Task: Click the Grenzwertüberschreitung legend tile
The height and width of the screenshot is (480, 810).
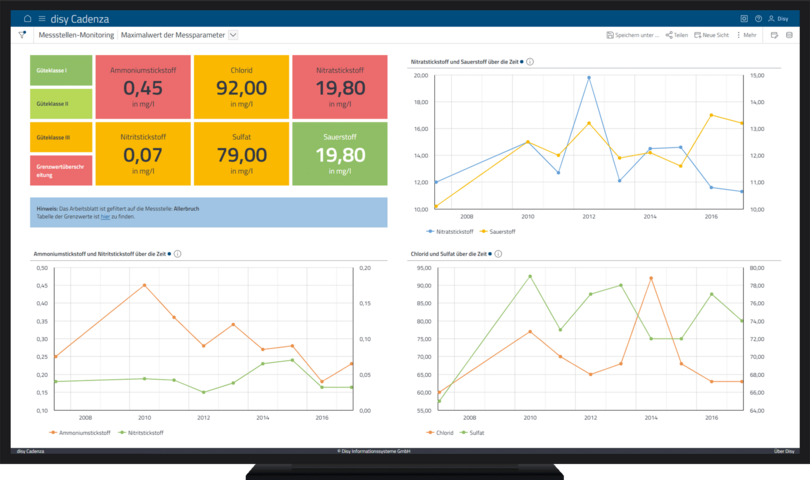Action: click(61, 171)
